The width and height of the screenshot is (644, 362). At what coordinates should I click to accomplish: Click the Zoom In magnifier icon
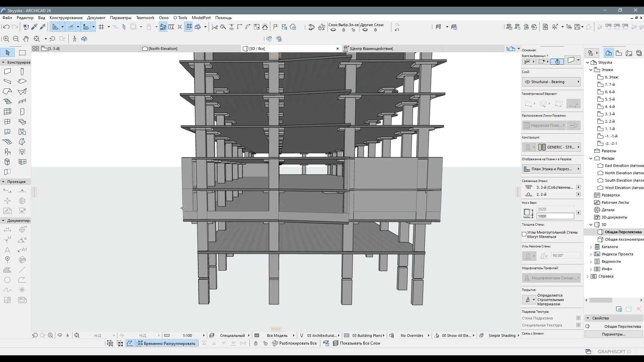point(6,39)
